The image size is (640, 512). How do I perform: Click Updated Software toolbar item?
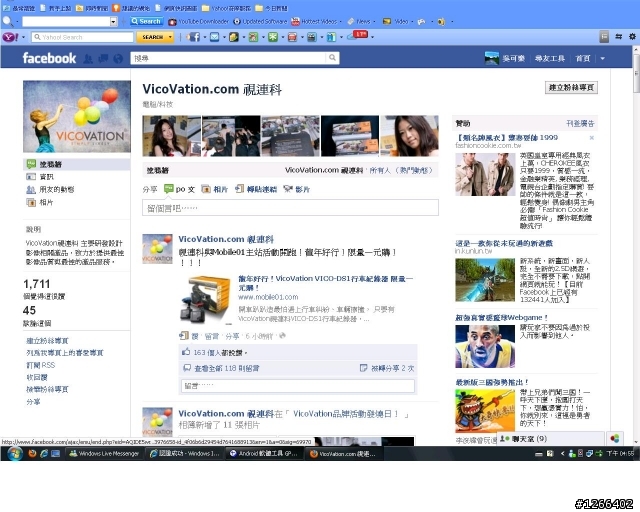click(260, 21)
